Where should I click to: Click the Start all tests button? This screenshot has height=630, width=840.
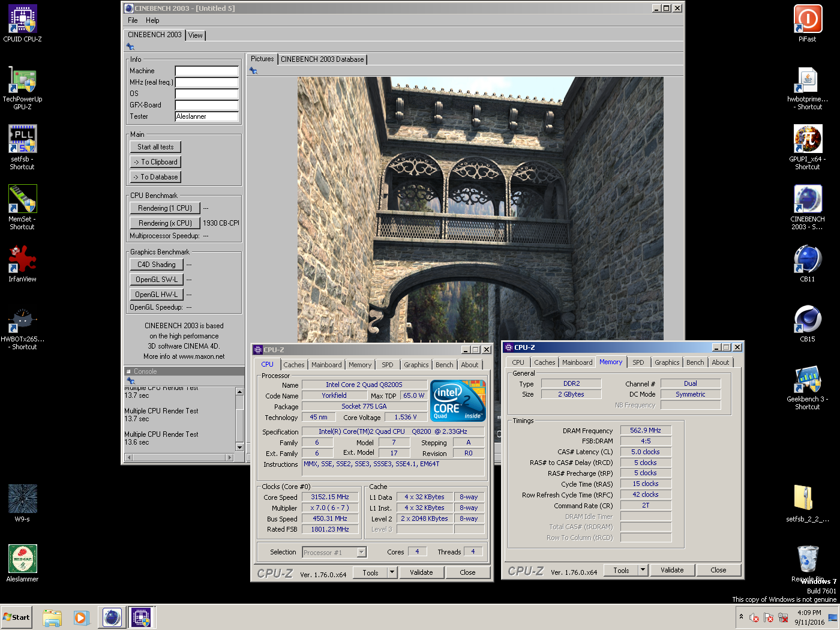pyautogui.click(x=155, y=147)
